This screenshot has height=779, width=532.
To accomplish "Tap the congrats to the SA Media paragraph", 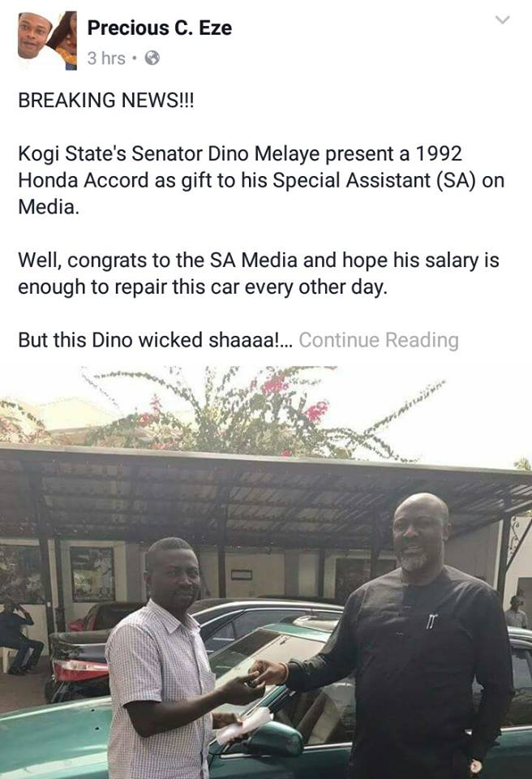I will coord(259,273).
